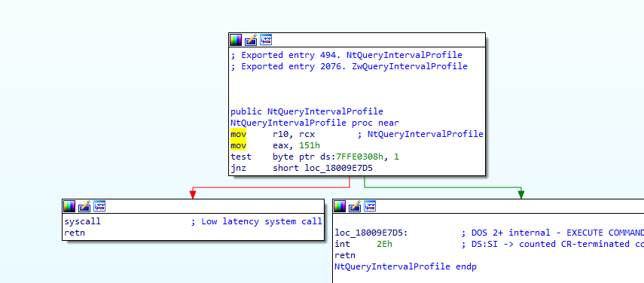The width and height of the screenshot is (644, 283).
Task: Select the loc_18009E7D5 label
Action: coord(371,233)
